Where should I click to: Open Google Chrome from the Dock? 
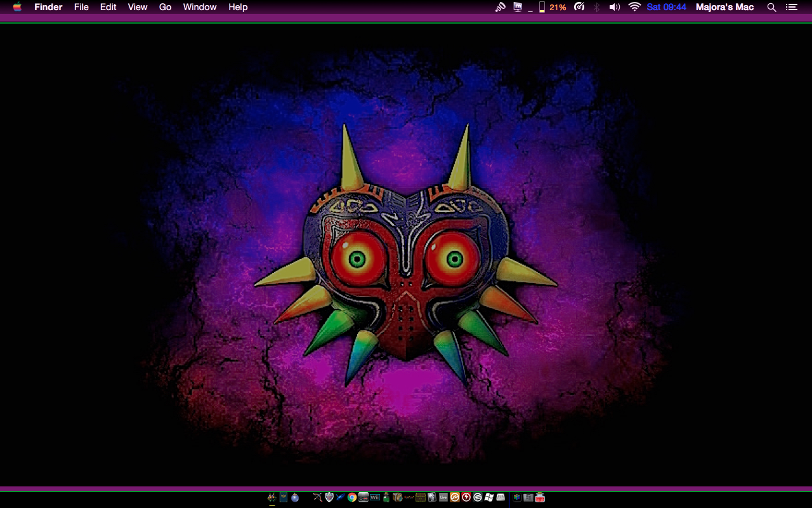[352, 497]
